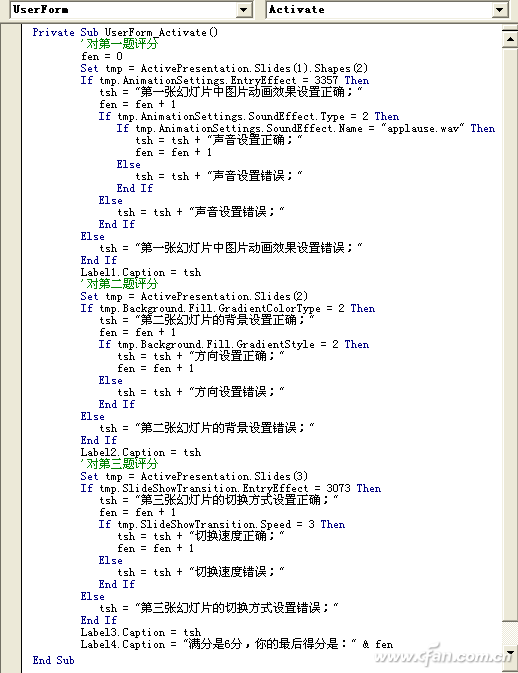Click the line 'Set tmp = ActivePresentation.Slides(3)'

[194, 476]
